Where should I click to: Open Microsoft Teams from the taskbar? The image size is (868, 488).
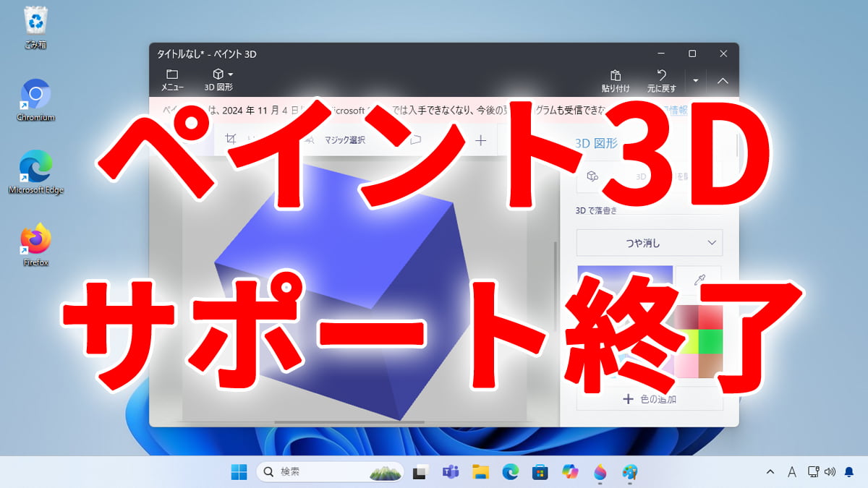point(451,472)
